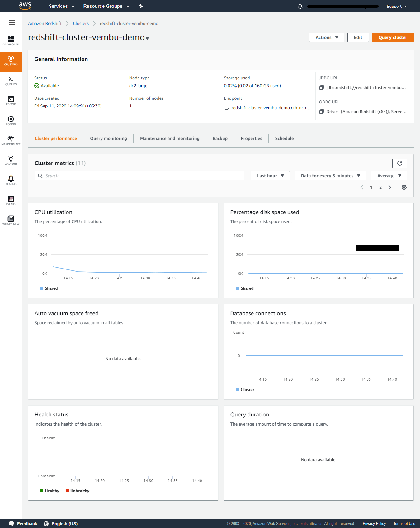Expand the cluster name dropdown arrow
The width and height of the screenshot is (420, 528).
coord(147,39)
